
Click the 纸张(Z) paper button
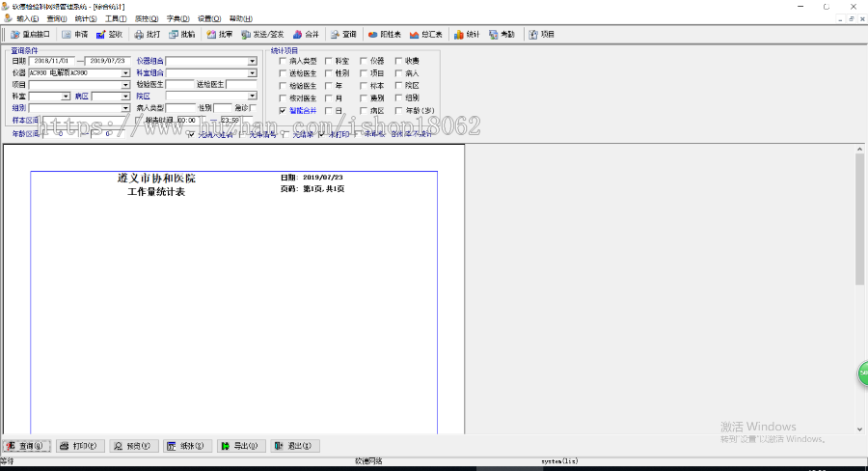[188, 446]
